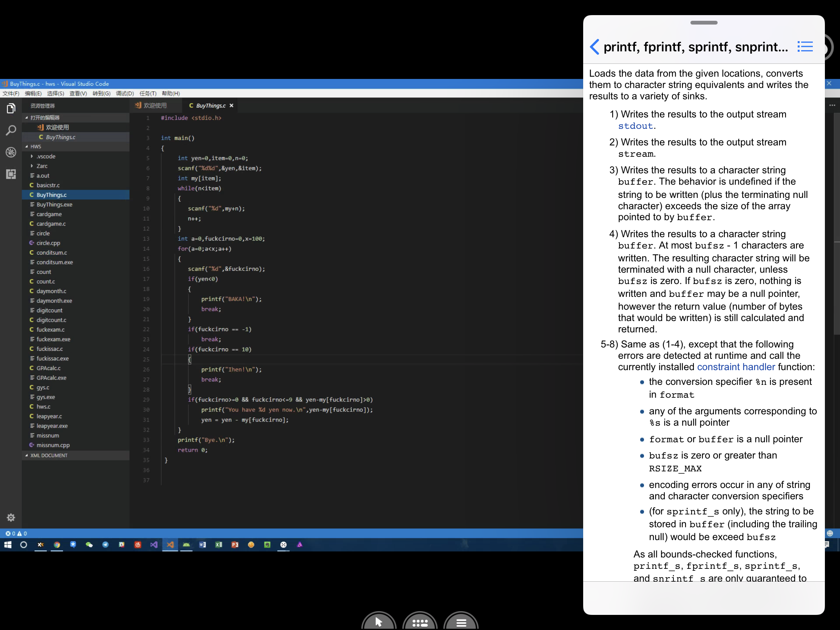Image resolution: width=840 pixels, height=630 pixels.
Task: Open the editor more actions ellipsis
Action: pos(832,105)
